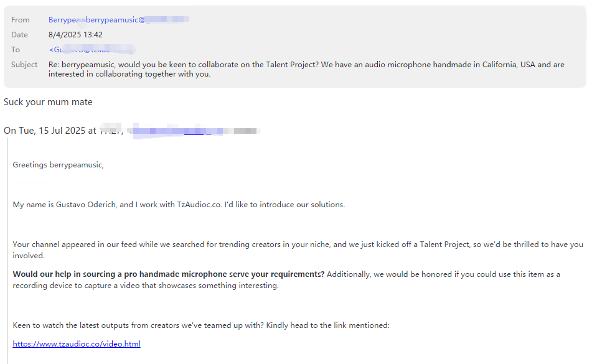Click the blurred recipient address in To field
Screen dimensions: 592x364
click(x=93, y=49)
